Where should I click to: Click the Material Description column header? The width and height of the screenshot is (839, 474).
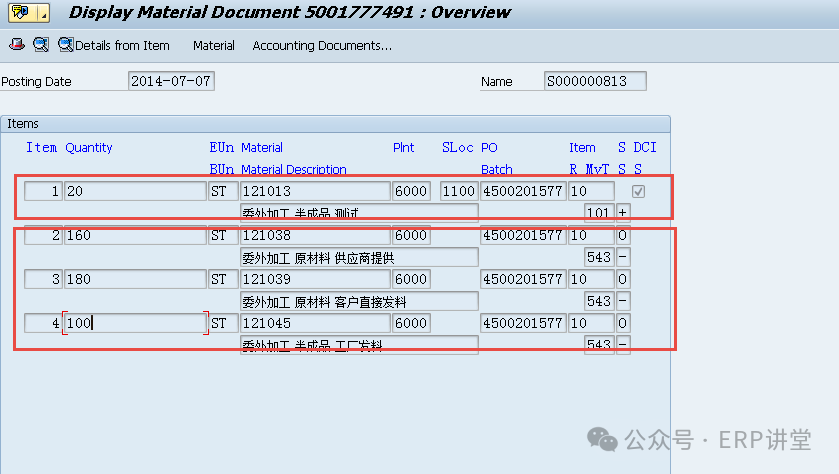[294, 169]
